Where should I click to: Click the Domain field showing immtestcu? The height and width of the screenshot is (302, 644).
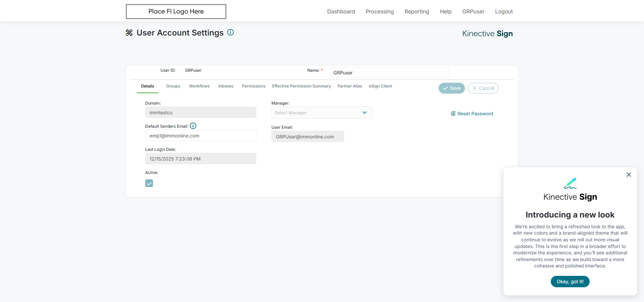pyautogui.click(x=201, y=112)
